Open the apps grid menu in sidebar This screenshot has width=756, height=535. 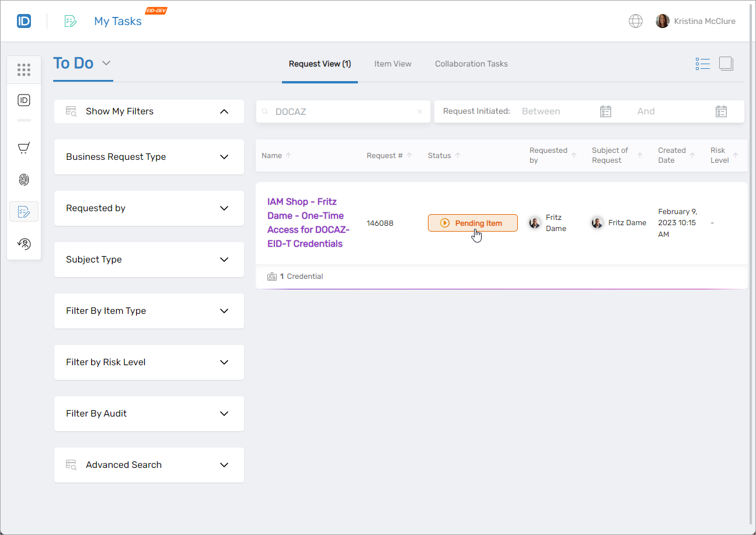pos(24,70)
